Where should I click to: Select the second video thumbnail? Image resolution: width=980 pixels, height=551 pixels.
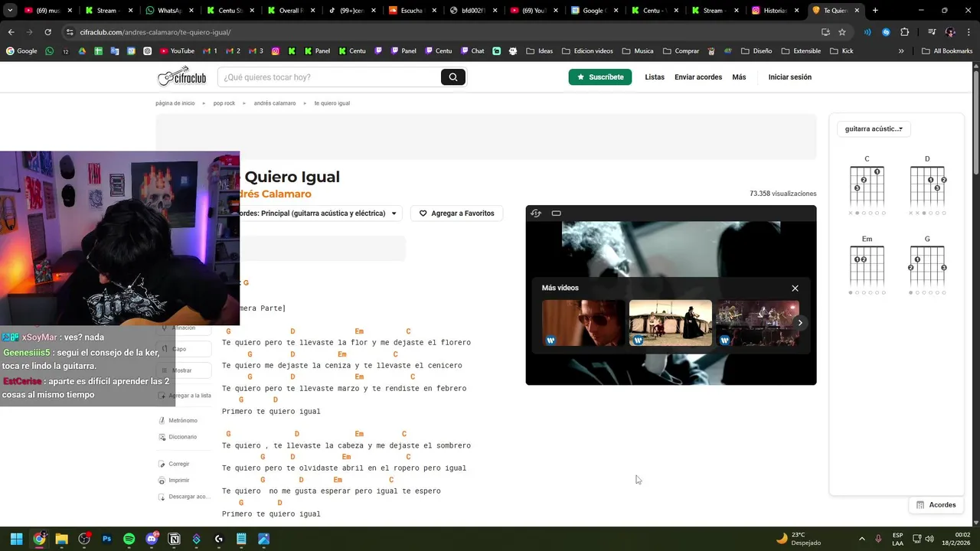click(671, 323)
